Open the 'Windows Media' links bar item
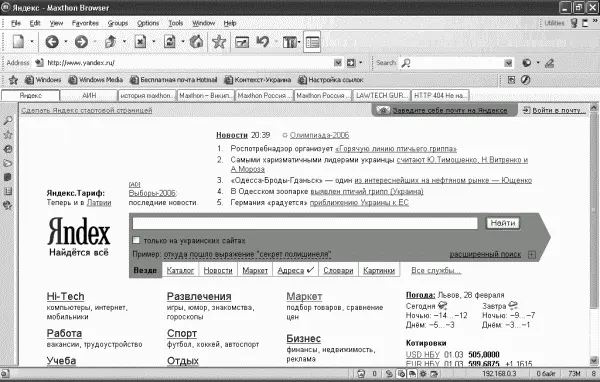This screenshot has height=382, width=600. pyautogui.click(x=96, y=80)
